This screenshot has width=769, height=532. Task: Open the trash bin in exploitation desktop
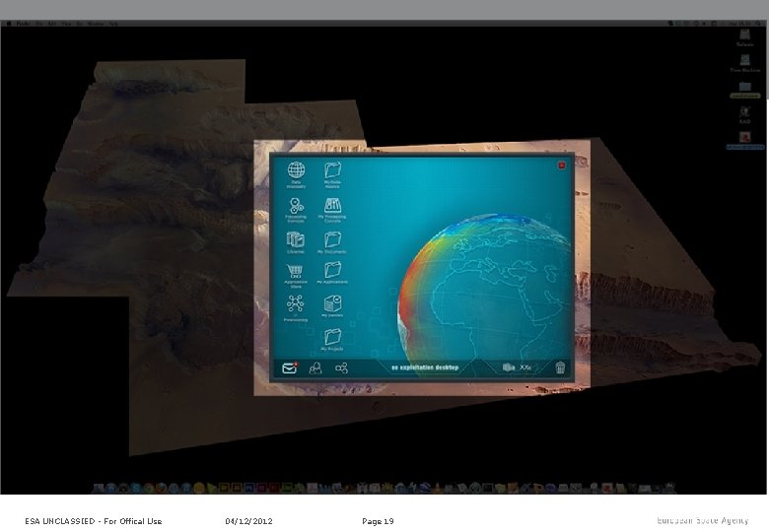[560, 367]
